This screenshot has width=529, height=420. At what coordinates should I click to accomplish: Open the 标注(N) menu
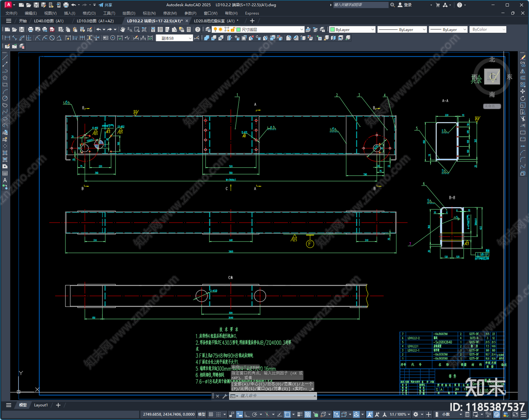(149, 13)
